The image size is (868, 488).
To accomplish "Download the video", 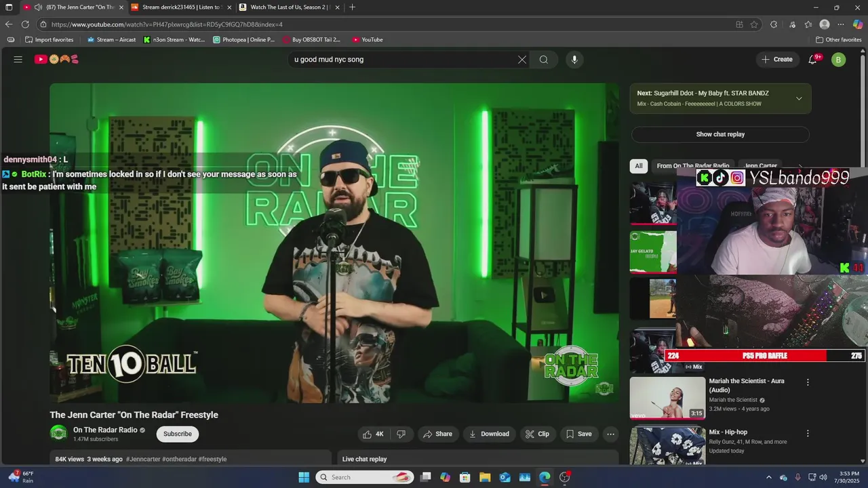I will pyautogui.click(x=489, y=434).
